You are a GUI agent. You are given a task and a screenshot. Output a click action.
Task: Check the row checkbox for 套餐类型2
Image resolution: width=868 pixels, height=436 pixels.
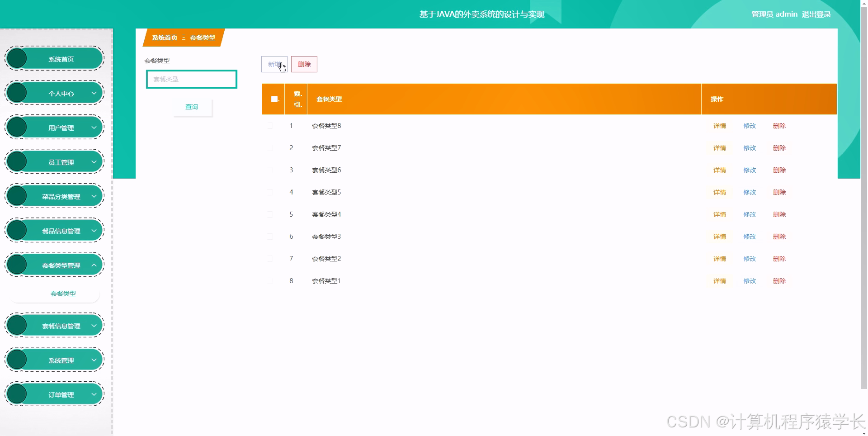270,259
